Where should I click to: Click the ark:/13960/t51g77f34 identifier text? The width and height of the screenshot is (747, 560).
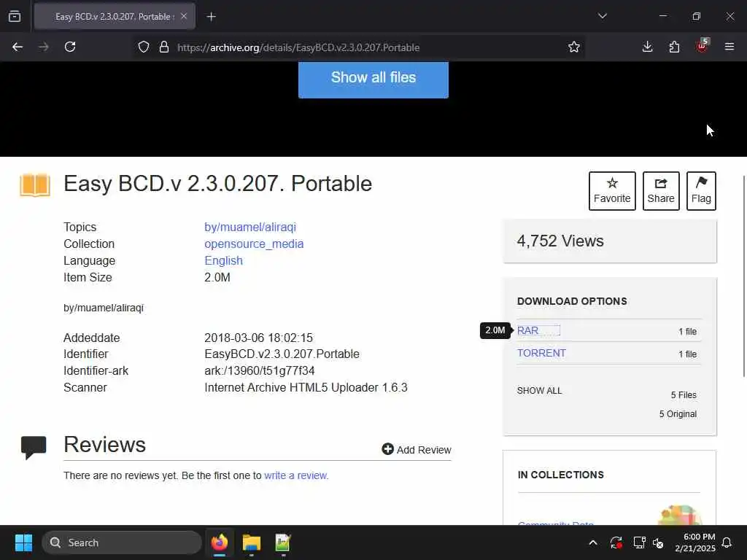[260, 370]
